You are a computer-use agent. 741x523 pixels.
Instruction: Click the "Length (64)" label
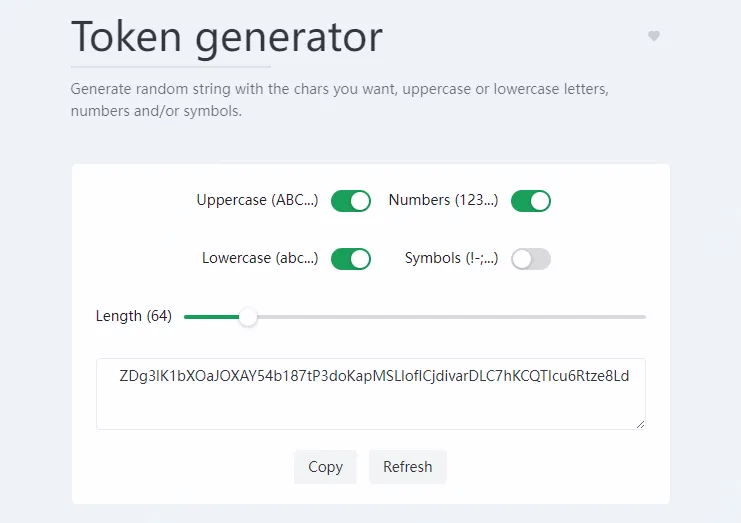(134, 316)
